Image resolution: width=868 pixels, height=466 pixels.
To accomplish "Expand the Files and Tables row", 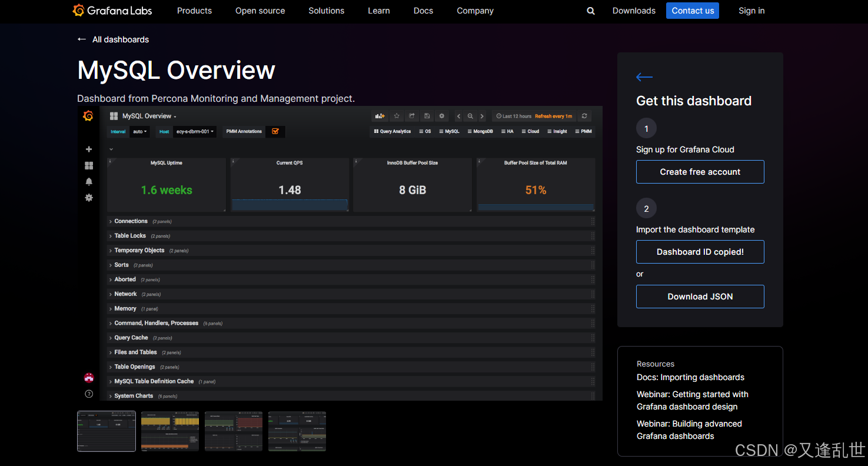I will point(351,352).
